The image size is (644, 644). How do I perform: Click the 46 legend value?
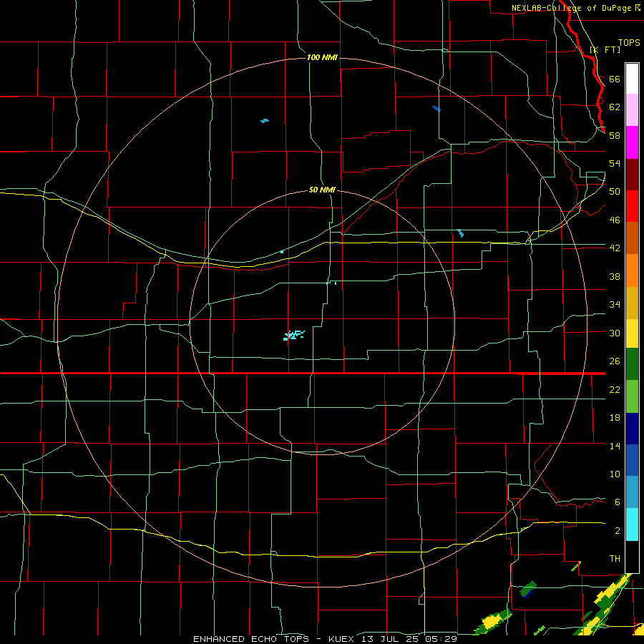click(615, 220)
